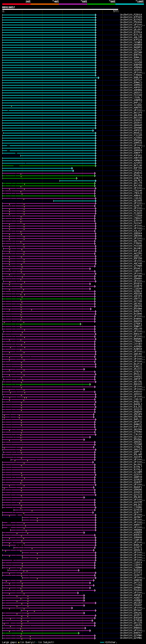The width and height of the screenshot is (146, 644).
Task: Select the UniRef100_A3F6K1 label
Action: [131, 156]
